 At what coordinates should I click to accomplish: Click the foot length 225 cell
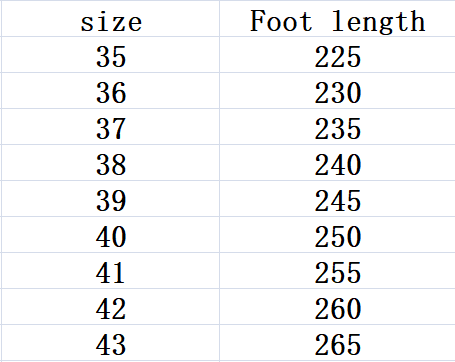tap(337, 55)
